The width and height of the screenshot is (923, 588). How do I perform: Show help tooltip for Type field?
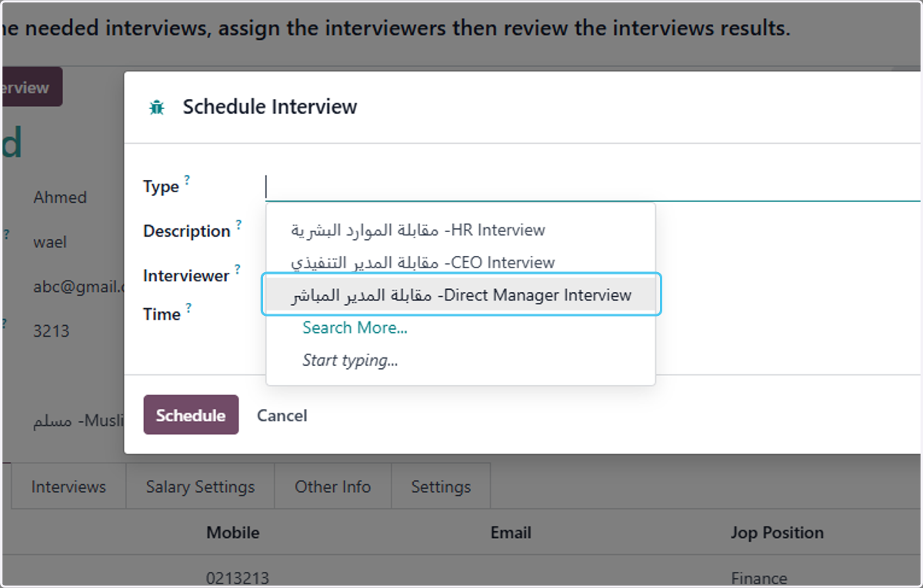pyautogui.click(x=187, y=180)
